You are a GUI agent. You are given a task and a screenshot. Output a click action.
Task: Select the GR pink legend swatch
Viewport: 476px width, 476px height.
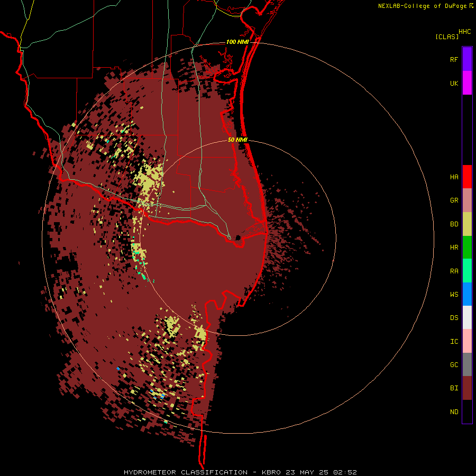point(467,200)
